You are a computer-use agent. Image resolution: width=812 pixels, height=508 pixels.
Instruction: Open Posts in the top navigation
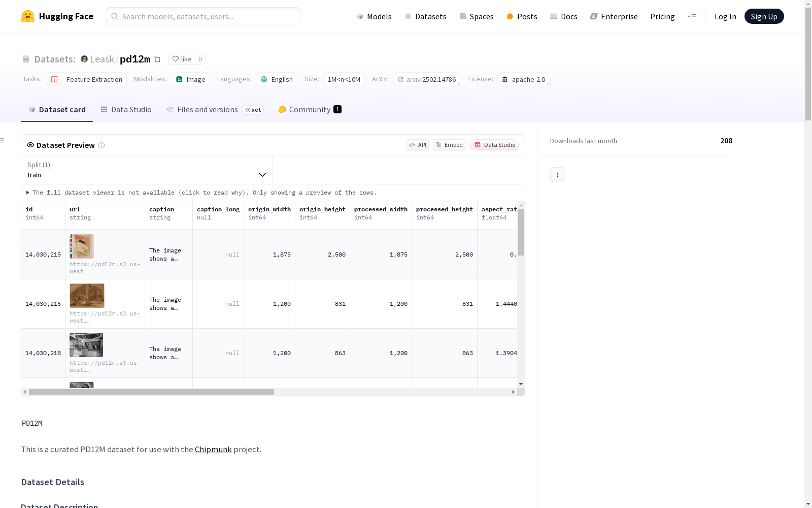coord(522,16)
